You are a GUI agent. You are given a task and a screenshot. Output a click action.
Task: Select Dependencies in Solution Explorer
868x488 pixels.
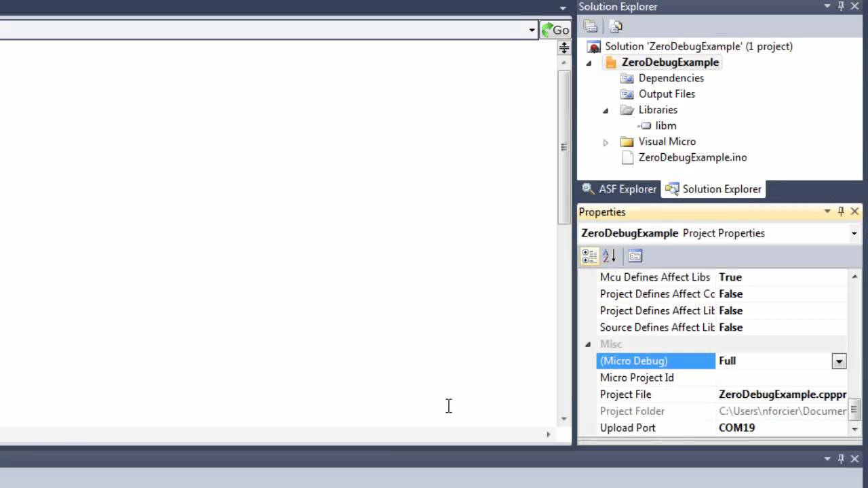click(671, 78)
